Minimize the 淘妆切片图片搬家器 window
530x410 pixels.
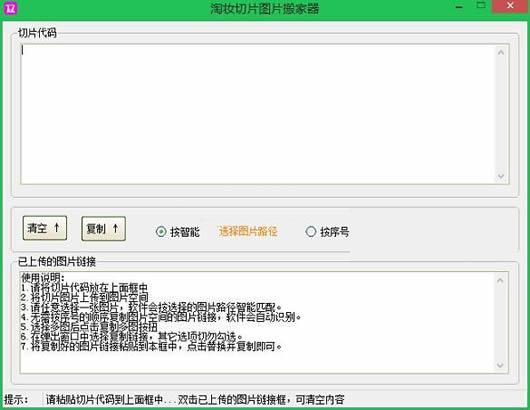pyautogui.click(x=459, y=6)
